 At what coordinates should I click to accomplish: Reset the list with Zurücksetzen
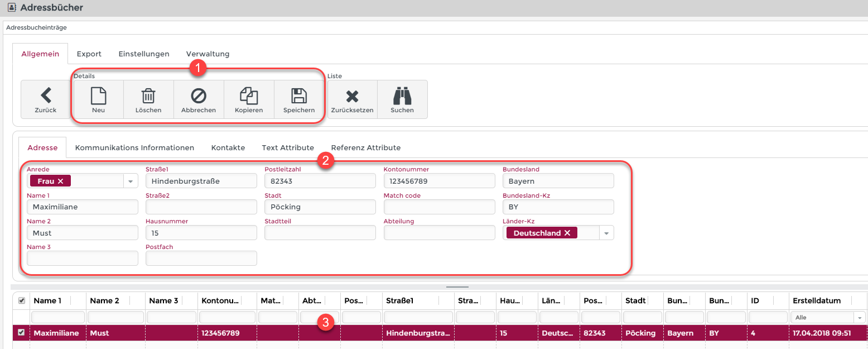tap(352, 99)
